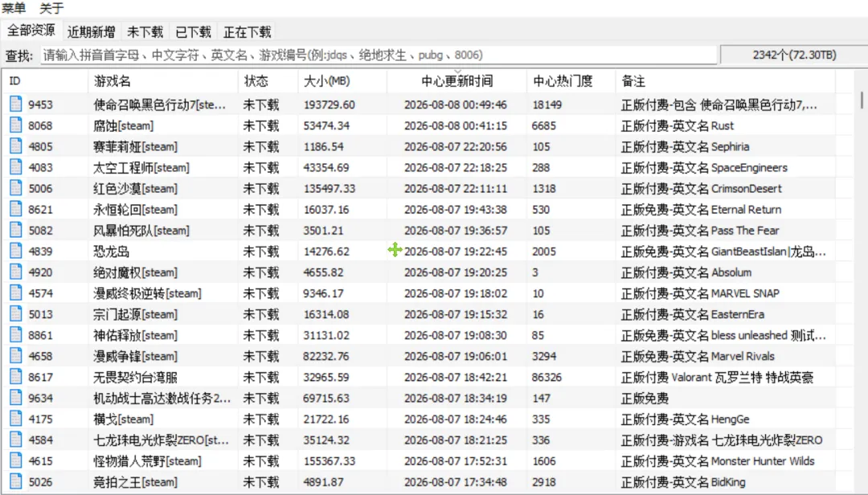Sort by the 大小(MB) column header
868x495 pixels.
(x=342, y=81)
